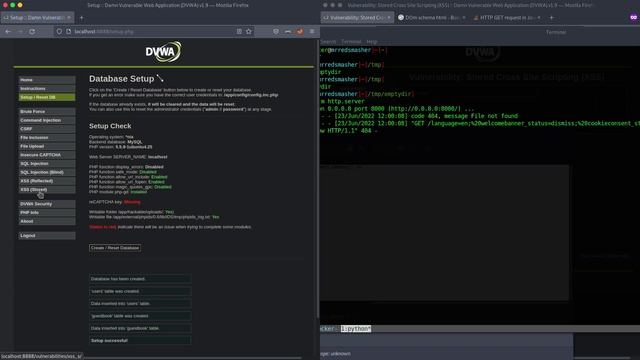Open the Firefox hamburger menu
Viewport: 640px width, 360px height.
312,31
